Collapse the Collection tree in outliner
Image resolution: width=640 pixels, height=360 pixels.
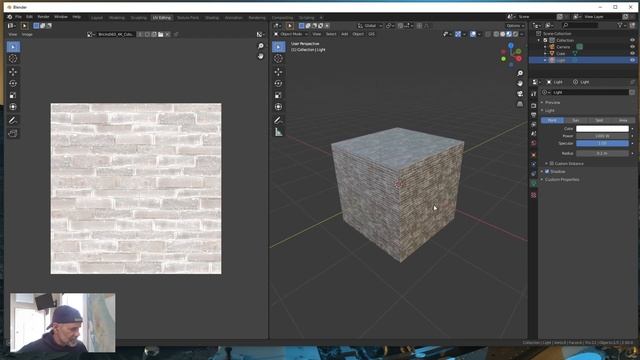539,40
